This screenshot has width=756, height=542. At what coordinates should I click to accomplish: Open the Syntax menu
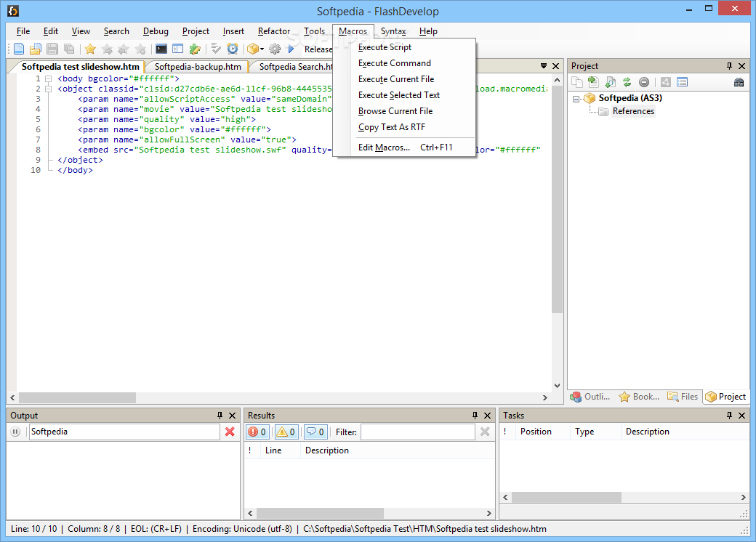(393, 31)
